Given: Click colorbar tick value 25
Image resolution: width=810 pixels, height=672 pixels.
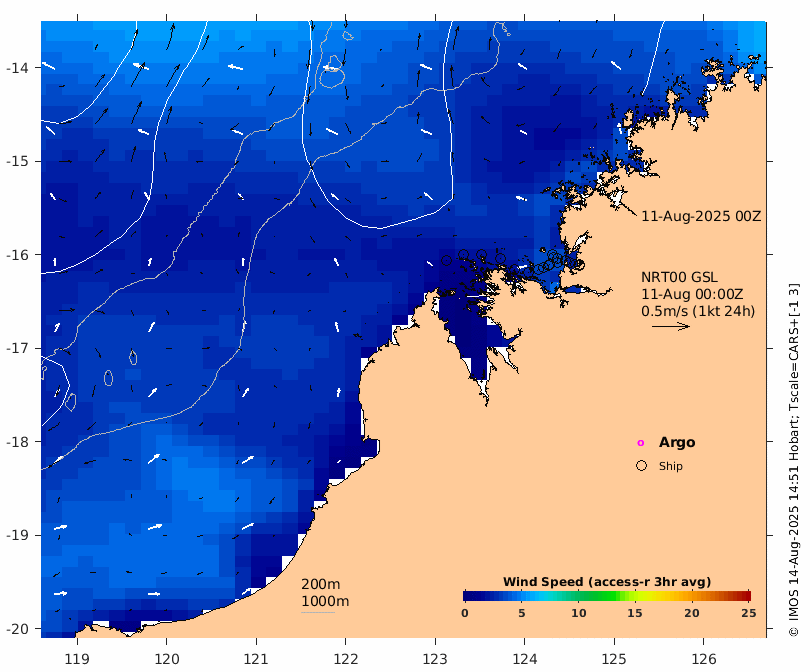Looking at the screenshot, I should (x=749, y=613).
